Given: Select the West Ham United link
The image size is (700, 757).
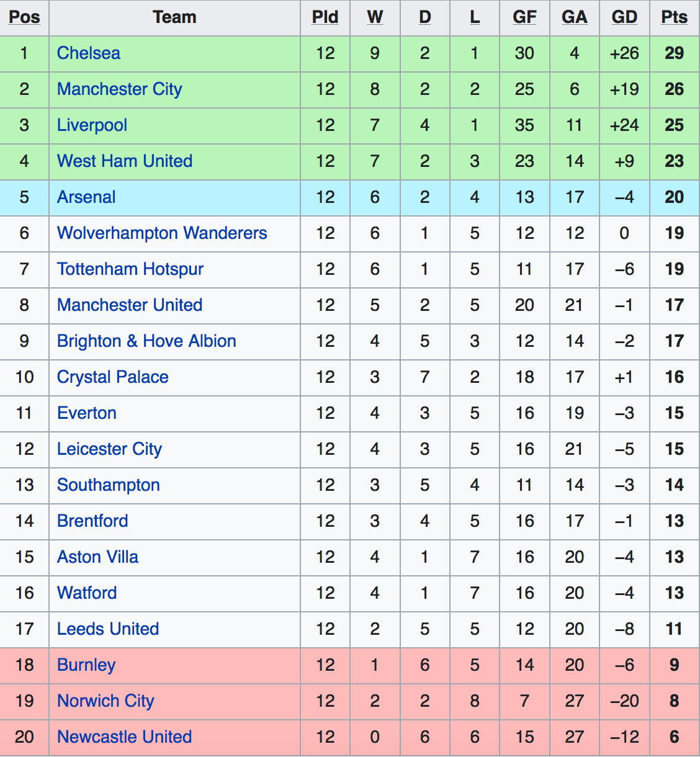Looking at the screenshot, I should [x=124, y=161].
